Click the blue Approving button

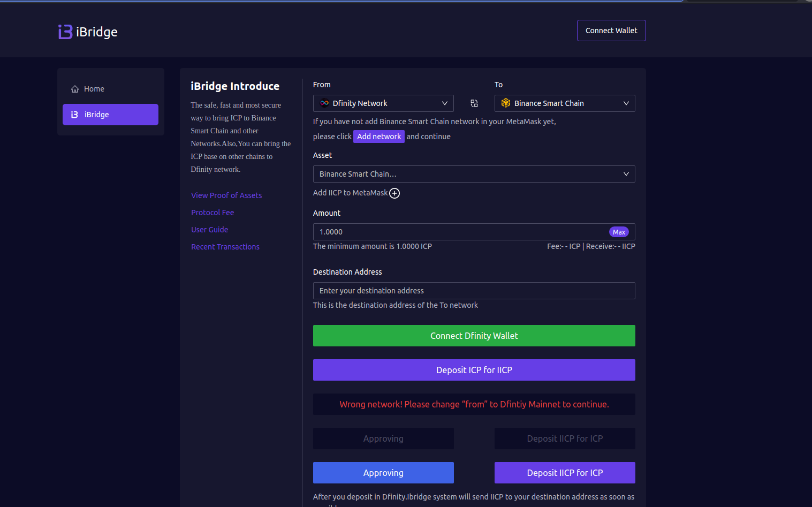pyautogui.click(x=383, y=473)
